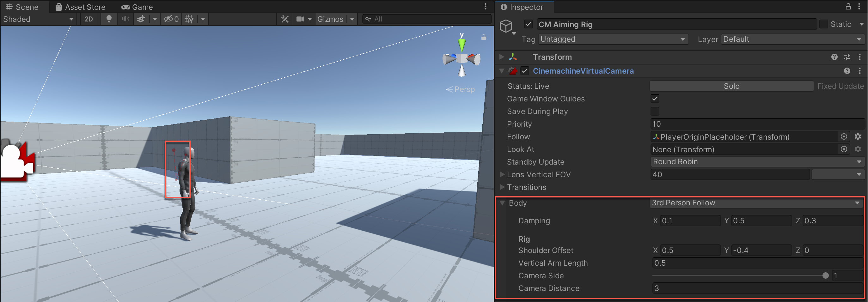Switch to the Game tab
This screenshot has height=302, width=868.
(137, 7)
